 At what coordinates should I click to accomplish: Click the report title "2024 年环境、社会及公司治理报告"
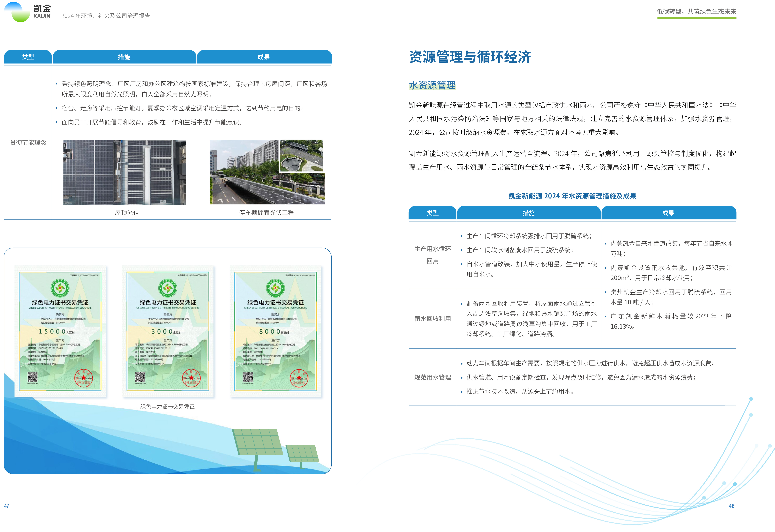pyautogui.click(x=106, y=16)
